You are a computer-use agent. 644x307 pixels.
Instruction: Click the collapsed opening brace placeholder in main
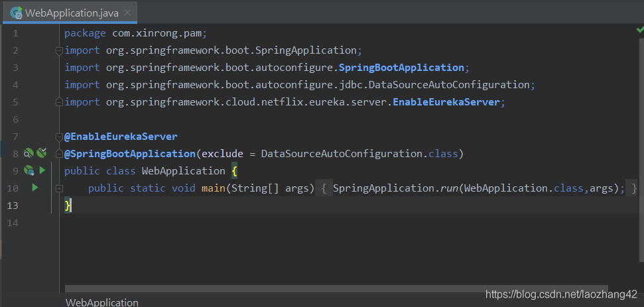point(324,188)
